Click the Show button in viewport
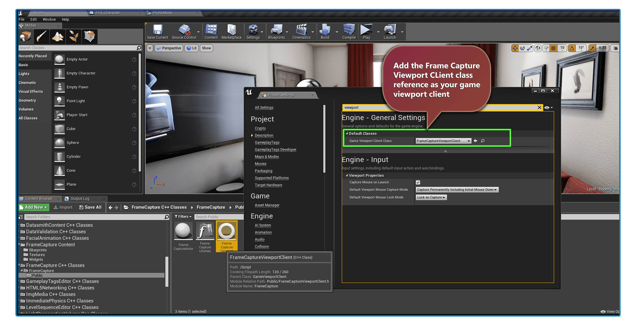644x326 pixels. coord(206,48)
